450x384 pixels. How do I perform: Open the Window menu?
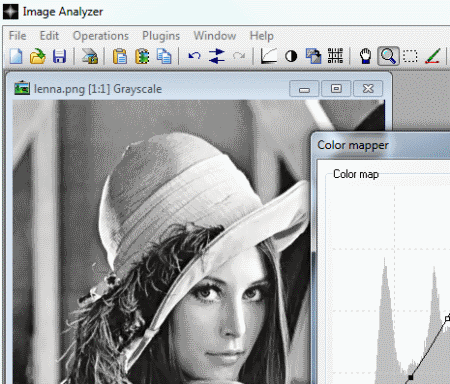coord(215,36)
